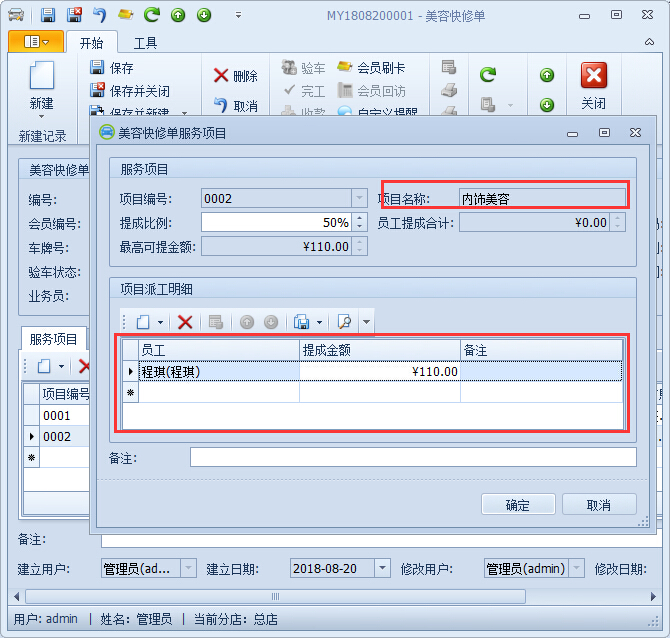Image resolution: width=670 pixels, height=638 pixels.
Task: Open the 建立用户 dropdown
Action: [189, 568]
